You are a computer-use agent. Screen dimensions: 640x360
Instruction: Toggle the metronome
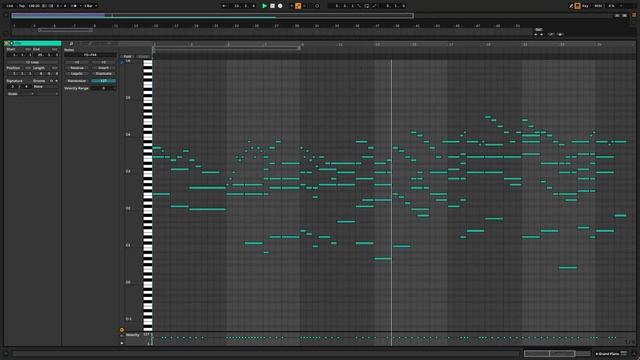pyautogui.click(x=74, y=6)
